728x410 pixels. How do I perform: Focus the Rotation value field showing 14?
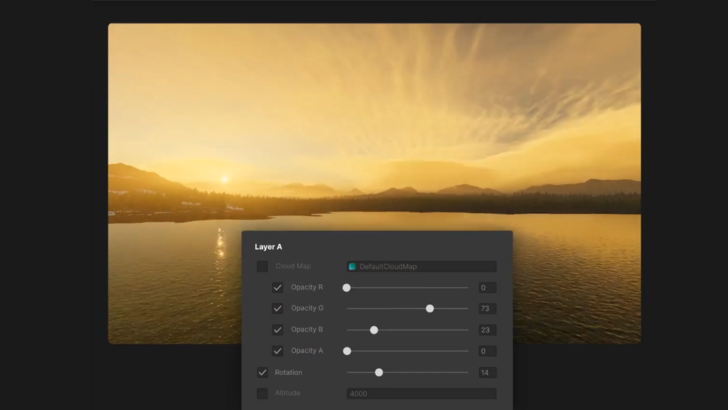486,373
